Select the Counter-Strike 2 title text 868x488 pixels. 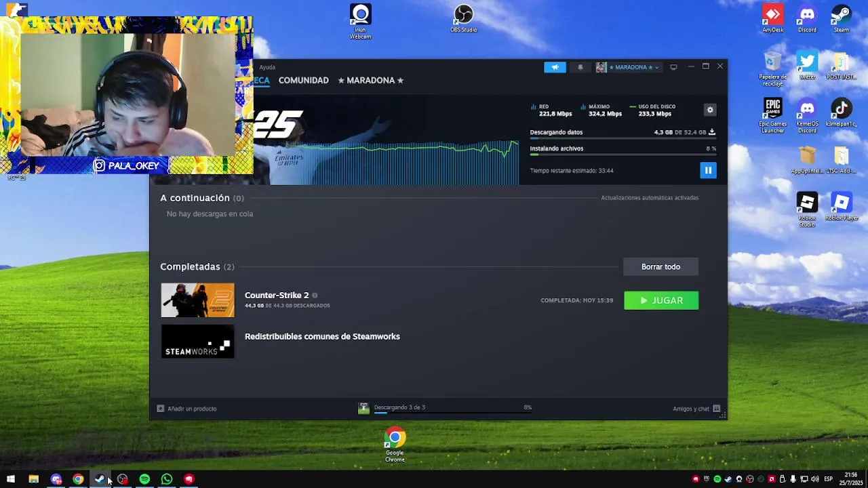277,295
